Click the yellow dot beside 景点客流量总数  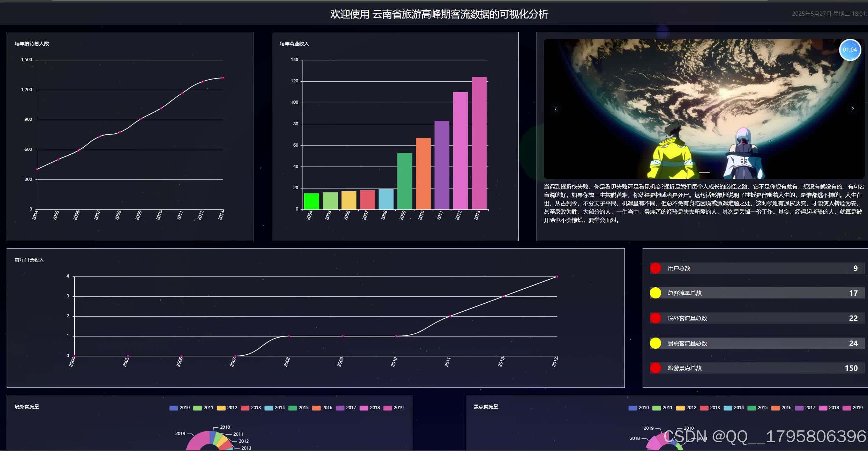(655, 343)
